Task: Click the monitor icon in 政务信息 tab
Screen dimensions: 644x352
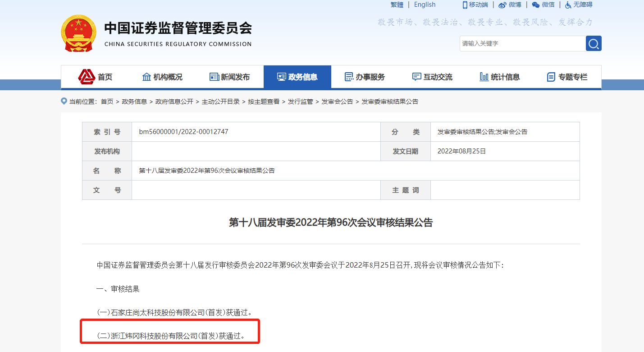Action: tap(282, 77)
